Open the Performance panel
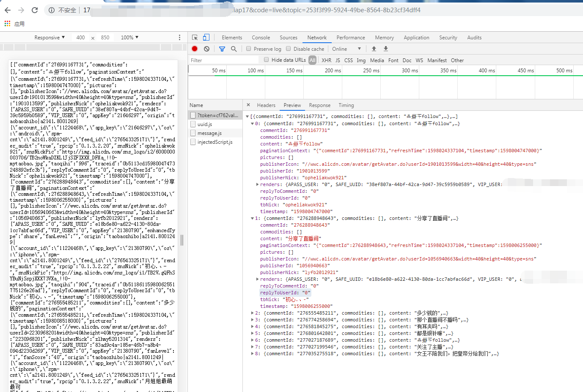The image size is (583, 392). (x=351, y=38)
